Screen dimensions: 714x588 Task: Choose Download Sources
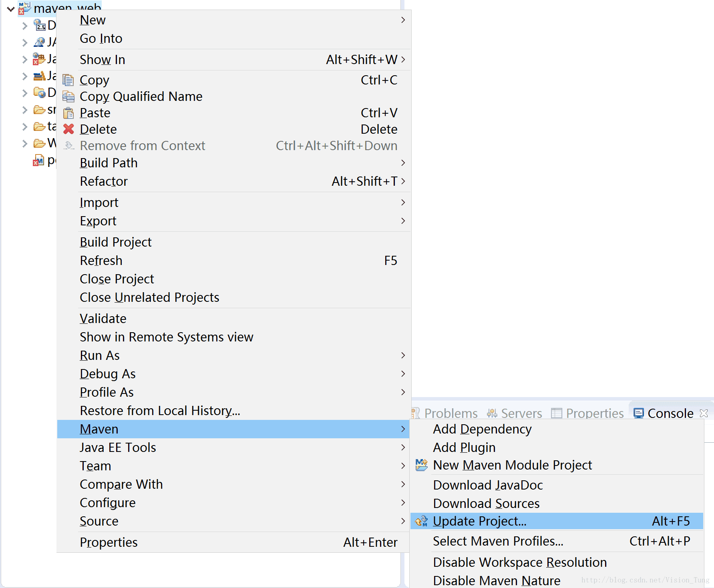pyautogui.click(x=557, y=504)
